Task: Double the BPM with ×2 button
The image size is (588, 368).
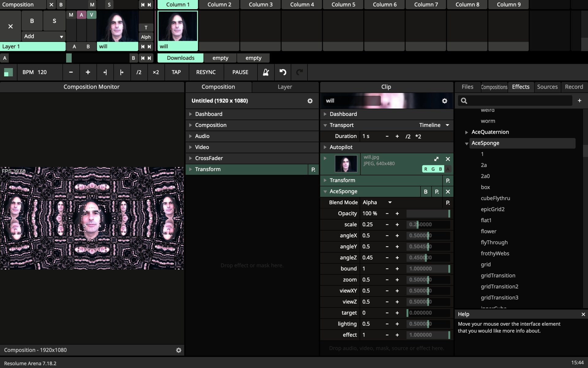Action: (x=156, y=72)
